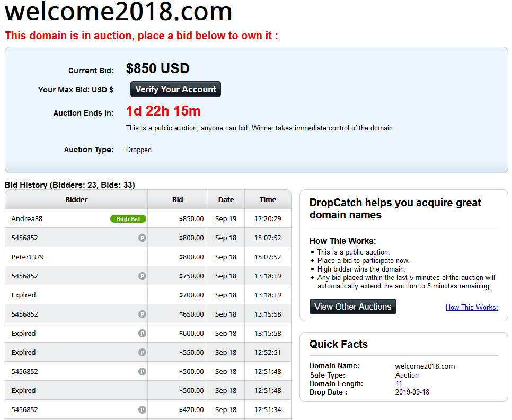Select the P icon in the $650.00 row
The width and height of the screenshot is (512, 420).
tap(142, 314)
